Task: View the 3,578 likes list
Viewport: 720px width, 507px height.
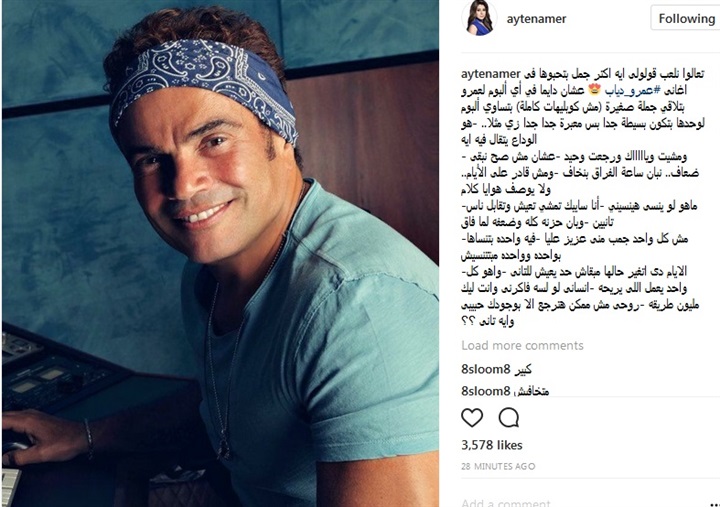Action: [491, 445]
